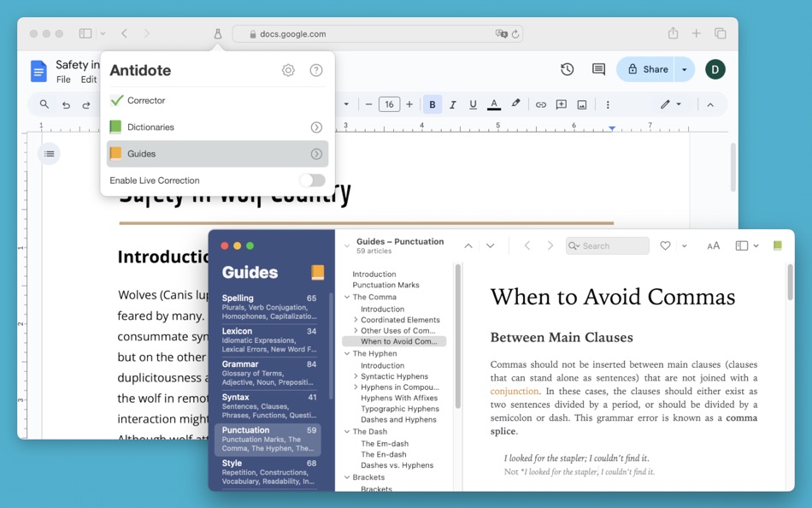812x508 pixels.
Task: Open the Punctuation Marks article
Action: 385,285
